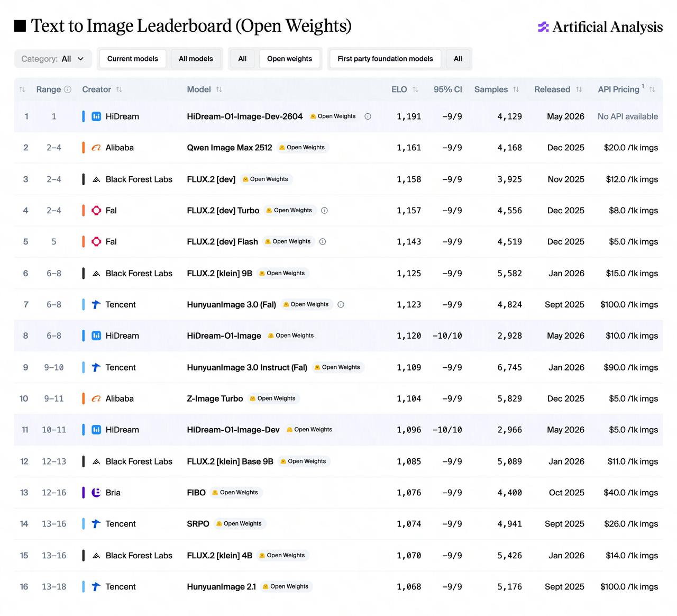Click the Range info icon
This screenshot has height=616, width=677.
pyautogui.click(x=68, y=89)
